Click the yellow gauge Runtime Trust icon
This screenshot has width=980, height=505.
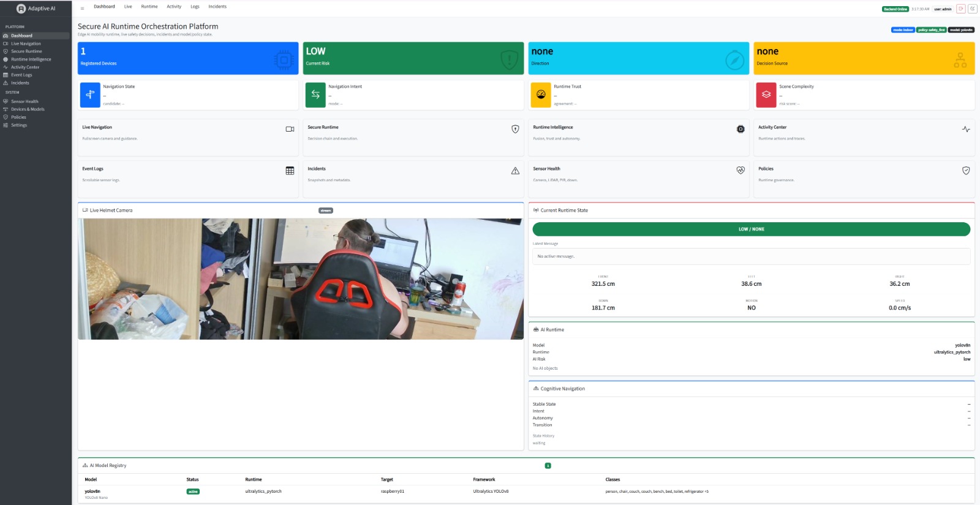coord(541,95)
